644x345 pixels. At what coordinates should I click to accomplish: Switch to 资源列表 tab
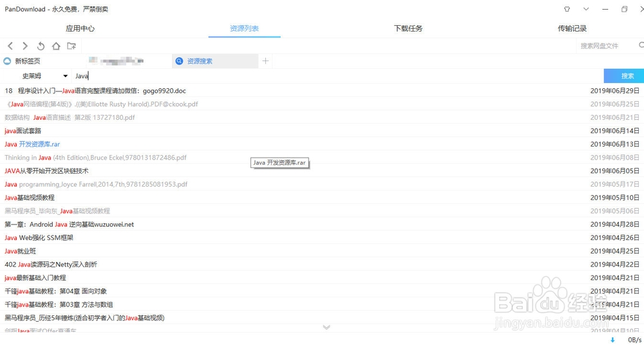click(244, 28)
